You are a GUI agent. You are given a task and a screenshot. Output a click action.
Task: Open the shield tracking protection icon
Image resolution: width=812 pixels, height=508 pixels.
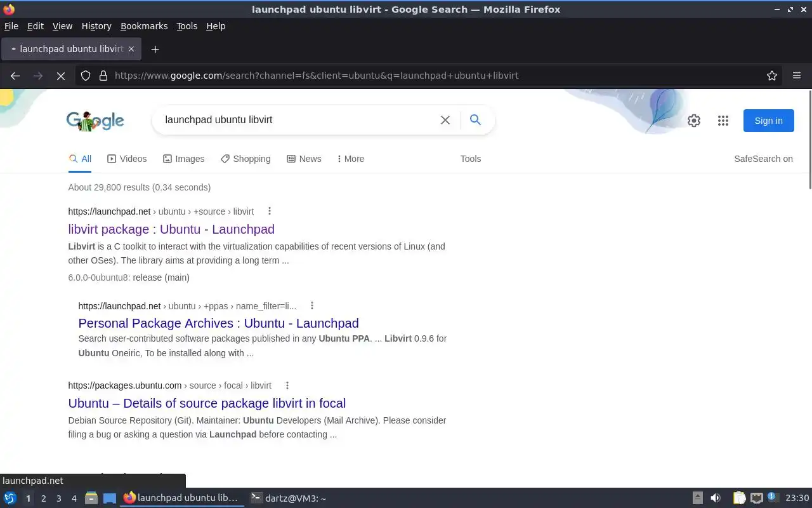point(86,76)
